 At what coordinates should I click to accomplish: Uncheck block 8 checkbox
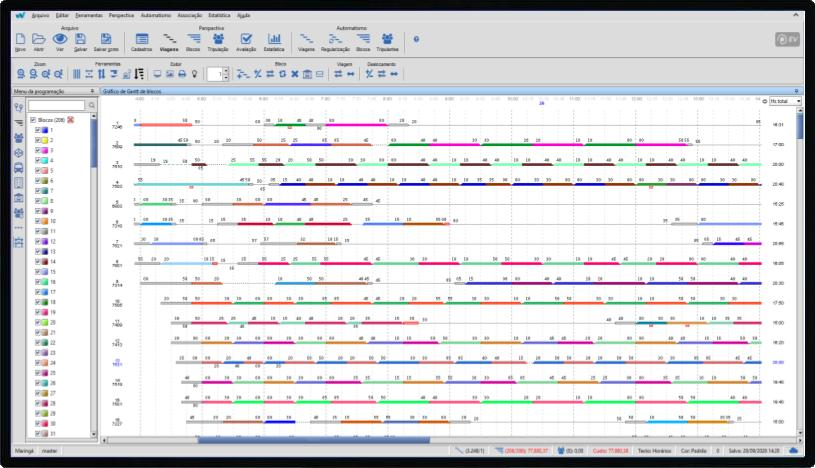(x=37, y=201)
